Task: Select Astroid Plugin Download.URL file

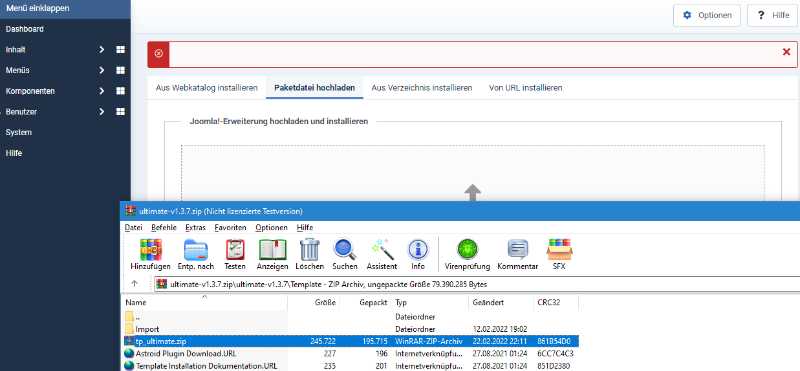Action: click(x=349, y=353)
